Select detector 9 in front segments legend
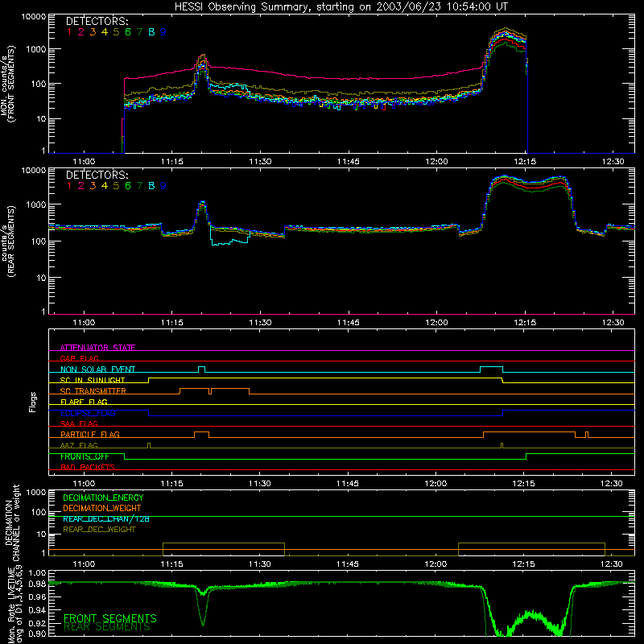This screenshot has height=644, width=644. coord(163,32)
